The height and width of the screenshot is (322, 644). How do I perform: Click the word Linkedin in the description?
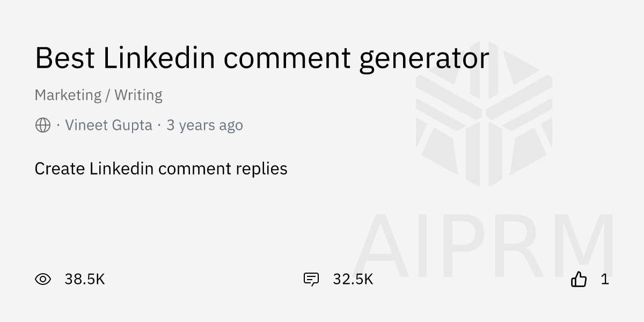[122, 169]
